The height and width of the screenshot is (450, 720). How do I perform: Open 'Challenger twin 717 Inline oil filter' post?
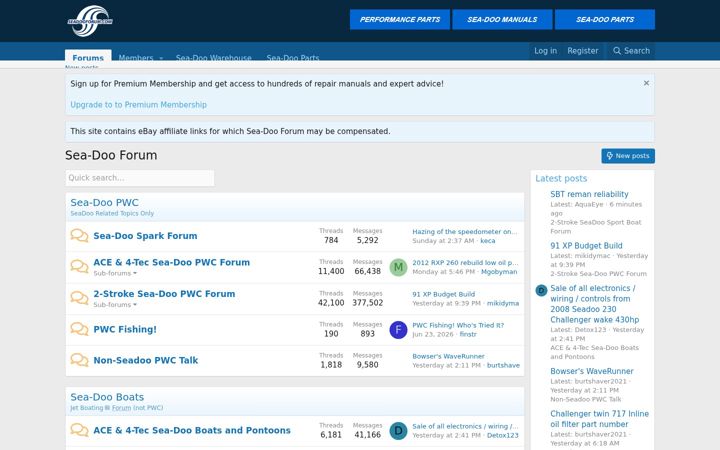599,419
